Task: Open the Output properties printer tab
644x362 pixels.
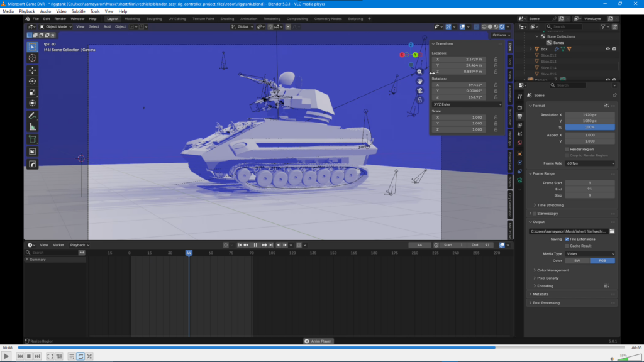Action: coord(519,116)
